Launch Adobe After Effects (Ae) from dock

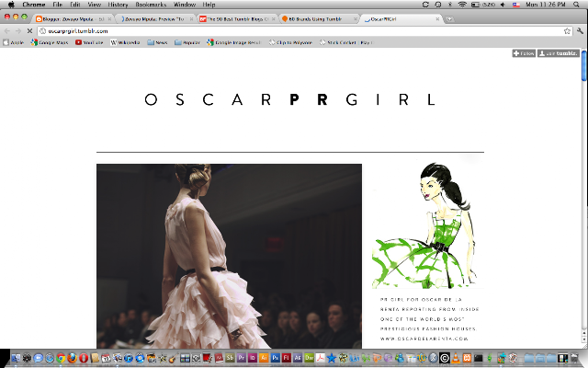[x=298, y=358]
